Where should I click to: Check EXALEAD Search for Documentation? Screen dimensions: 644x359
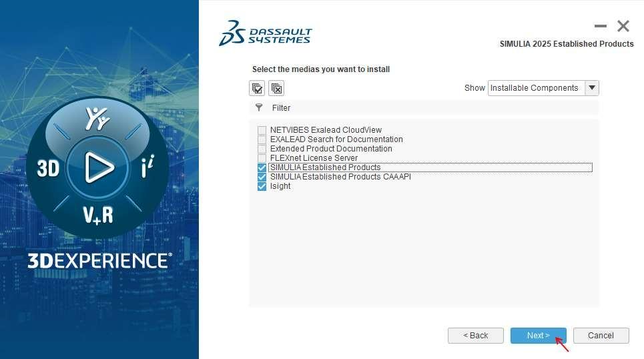click(262, 139)
